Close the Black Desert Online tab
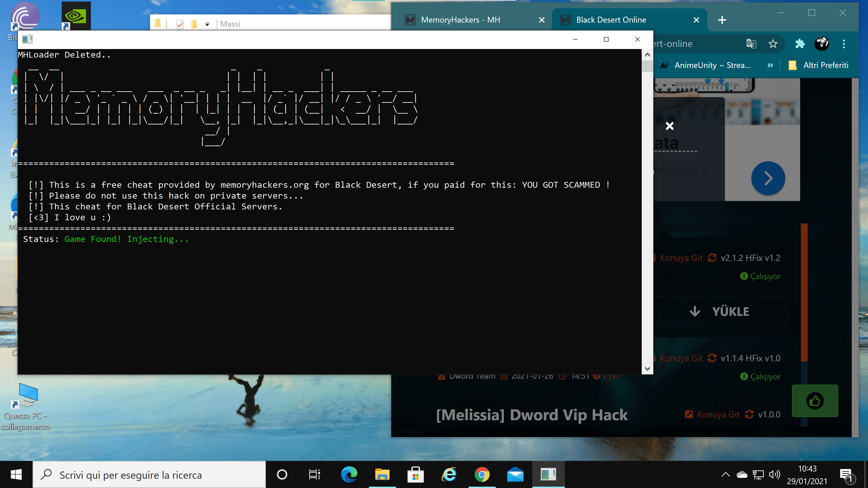This screenshot has width=868, height=488. click(696, 20)
